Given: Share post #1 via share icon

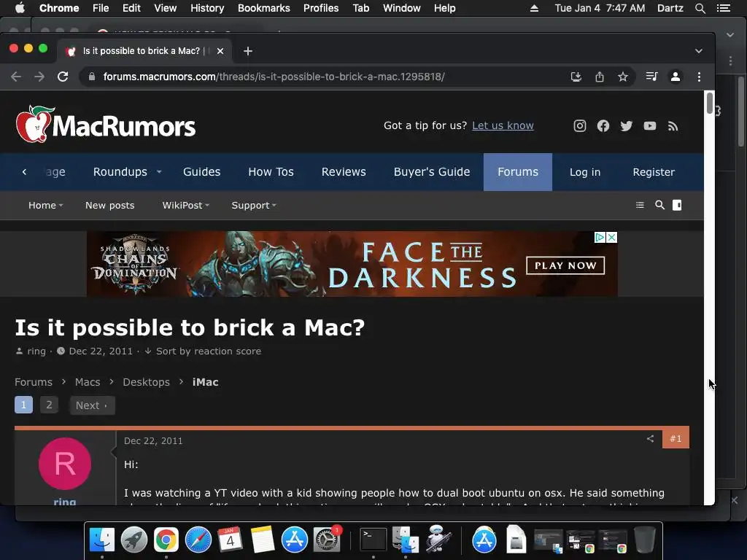Looking at the screenshot, I should [x=650, y=438].
